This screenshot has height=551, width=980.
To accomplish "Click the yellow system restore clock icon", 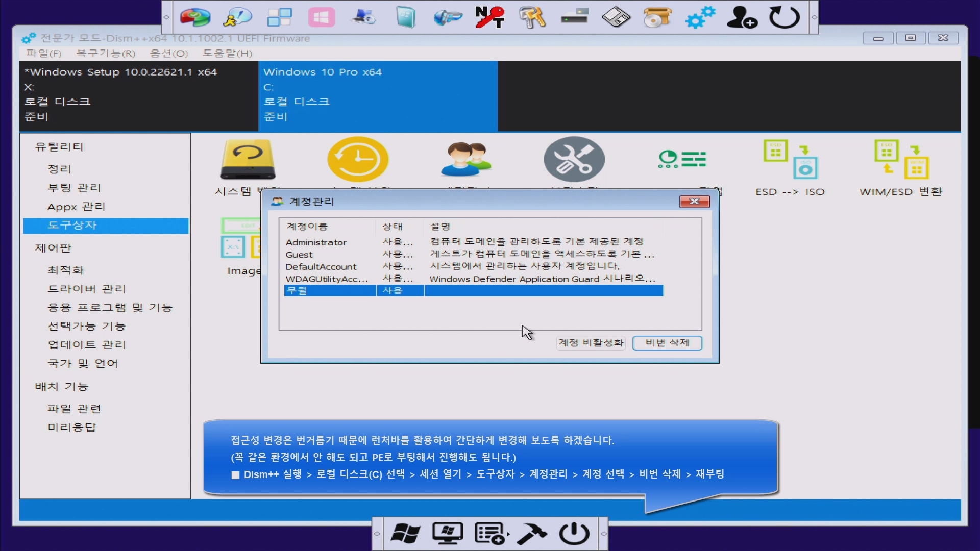I will point(358,159).
